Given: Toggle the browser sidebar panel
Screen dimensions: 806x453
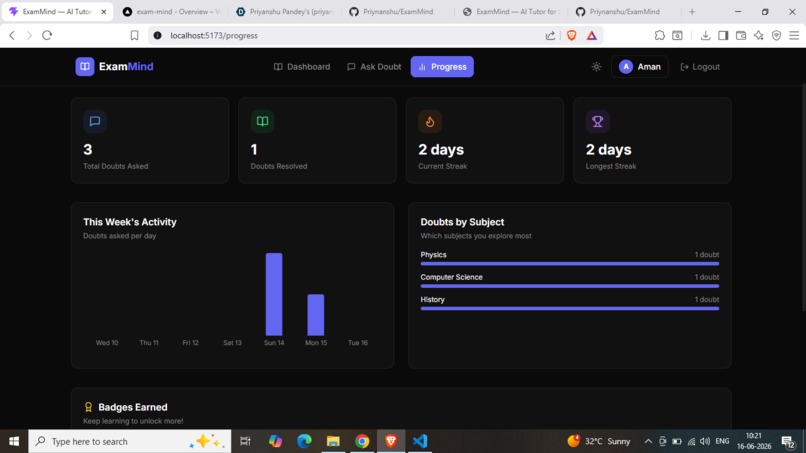Looking at the screenshot, I should (x=723, y=35).
